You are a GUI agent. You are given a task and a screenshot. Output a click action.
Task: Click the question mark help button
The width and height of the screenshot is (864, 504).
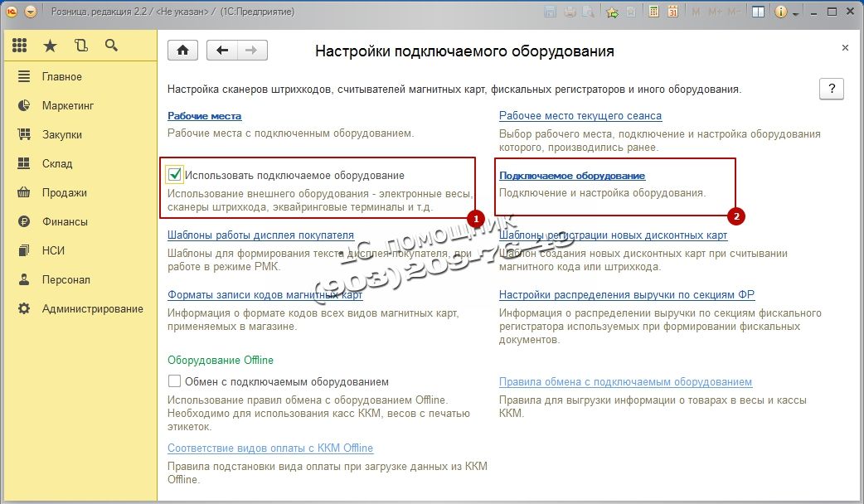point(831,90)
